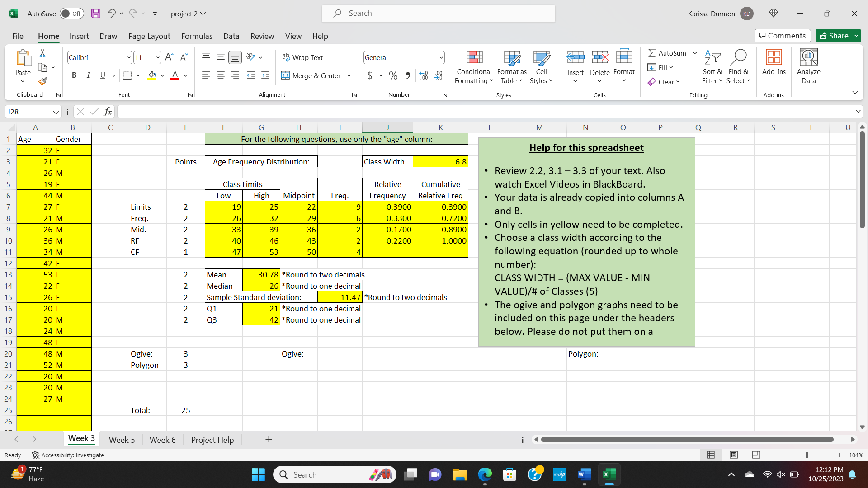Click the Excel icon on the taskbar
The width and height of the screenshot is (868, 488).
tap(609, 474)
